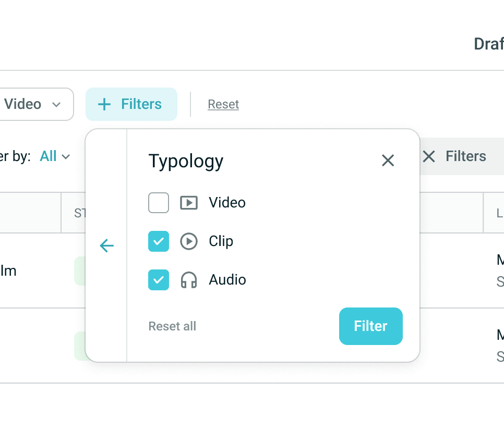The height and width of the screenshot is (443, 504).
Task: Click the back arrow in Typology panel
Action: pyautogui.click(x=106, y=245)
